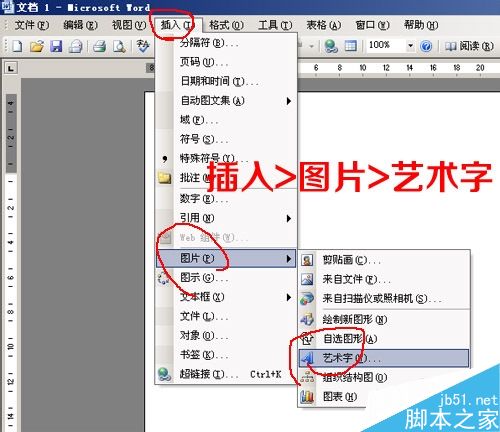Select Date and Time (日期和时间) entry

tap(226, 81)
